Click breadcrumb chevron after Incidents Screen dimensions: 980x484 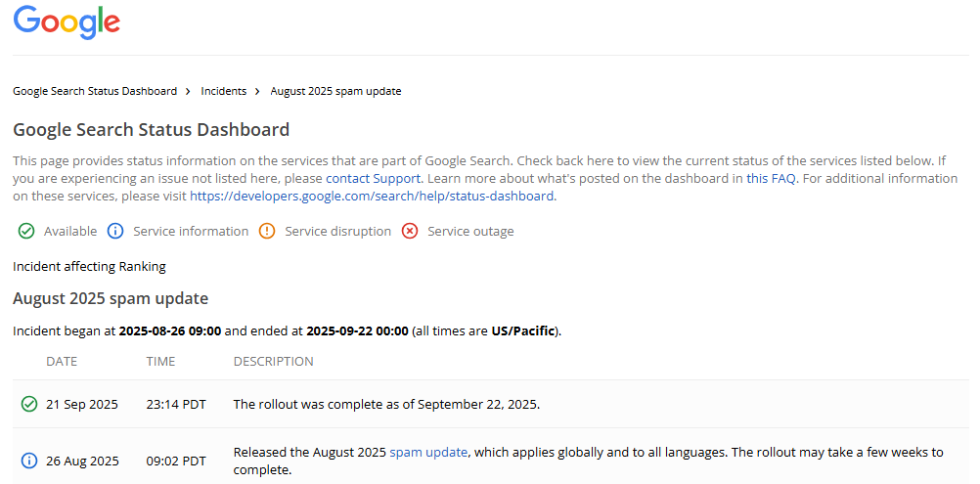coord(257,91)
